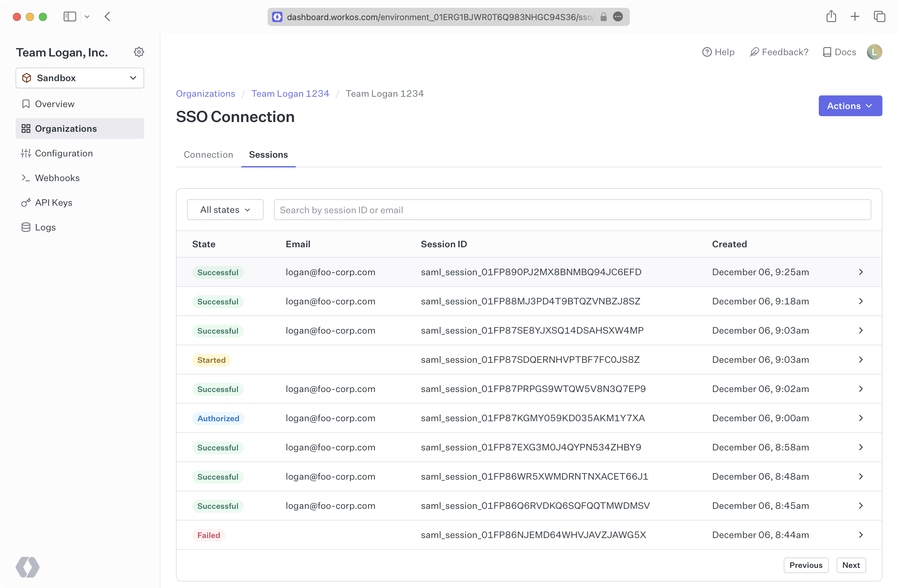Click the session search input field
The width and height of the screenshot is (898, 588).
click(x=491, y=209)
